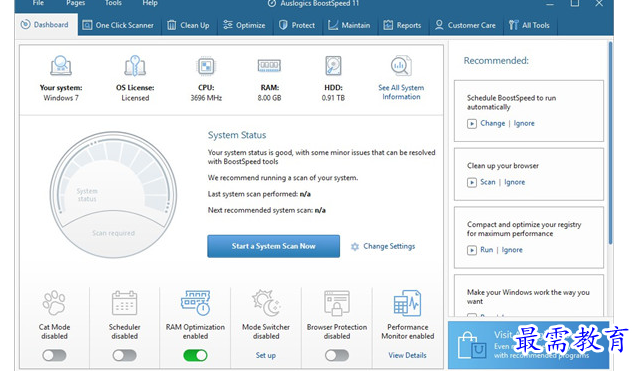Click play icon beside Change
This screenshot has width=637, height=371.
click(472, 124)
